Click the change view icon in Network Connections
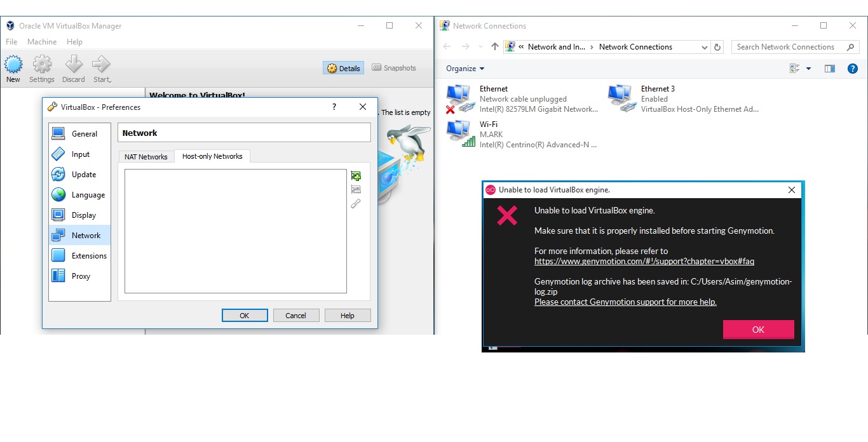Viewport: 868px width, 442px height. [x=794, y=69]
